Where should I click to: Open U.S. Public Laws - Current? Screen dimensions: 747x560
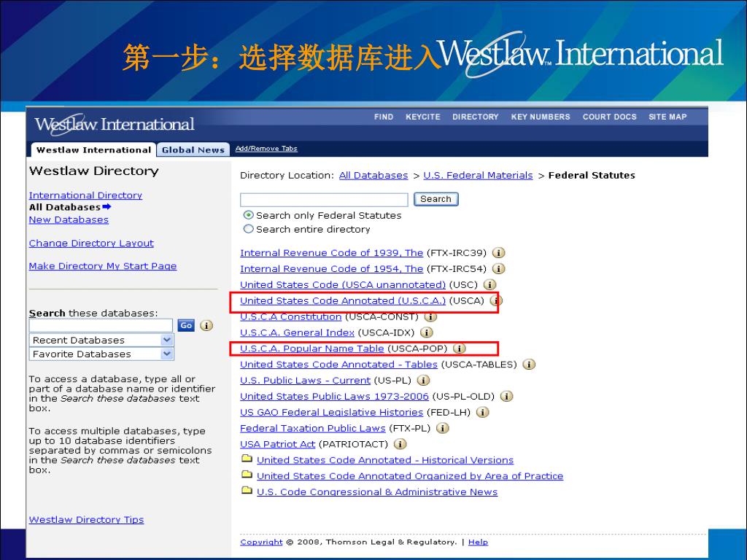tap(306, 381)
